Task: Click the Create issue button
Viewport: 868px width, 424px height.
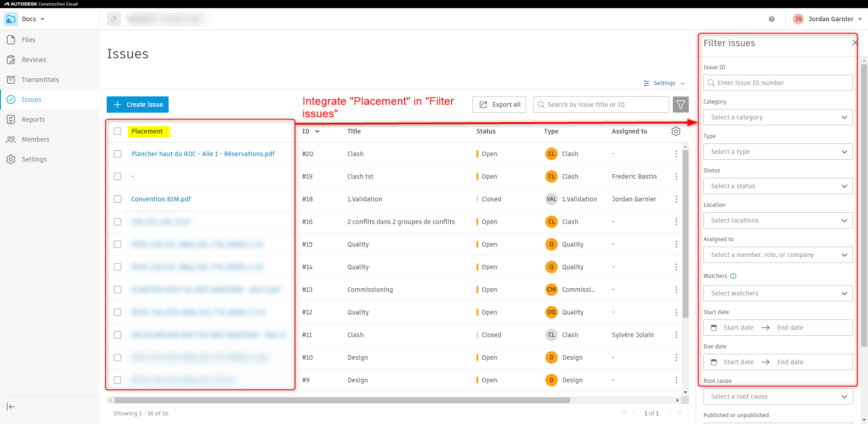Action: click(137, 105)
